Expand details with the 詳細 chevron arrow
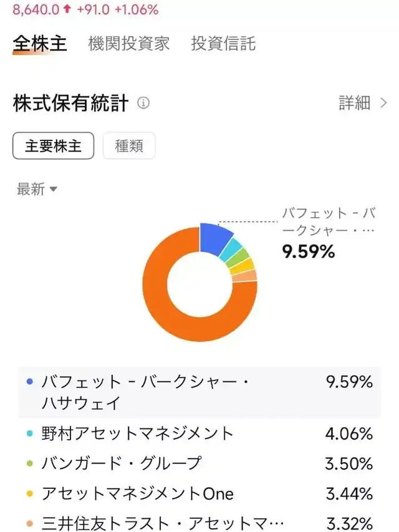 pos(383,103)
